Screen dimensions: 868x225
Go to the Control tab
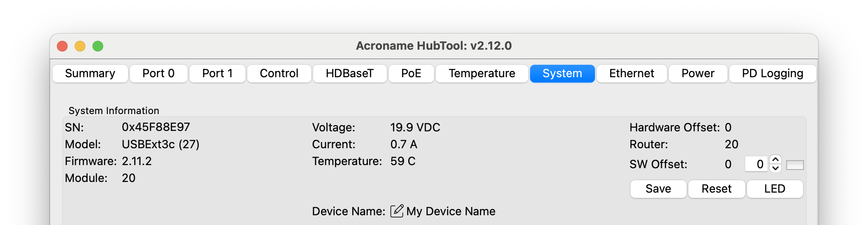coord(279,74)
